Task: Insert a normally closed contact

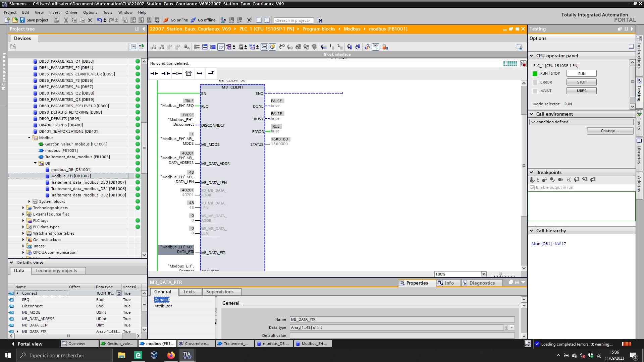Action: [166, 73]
